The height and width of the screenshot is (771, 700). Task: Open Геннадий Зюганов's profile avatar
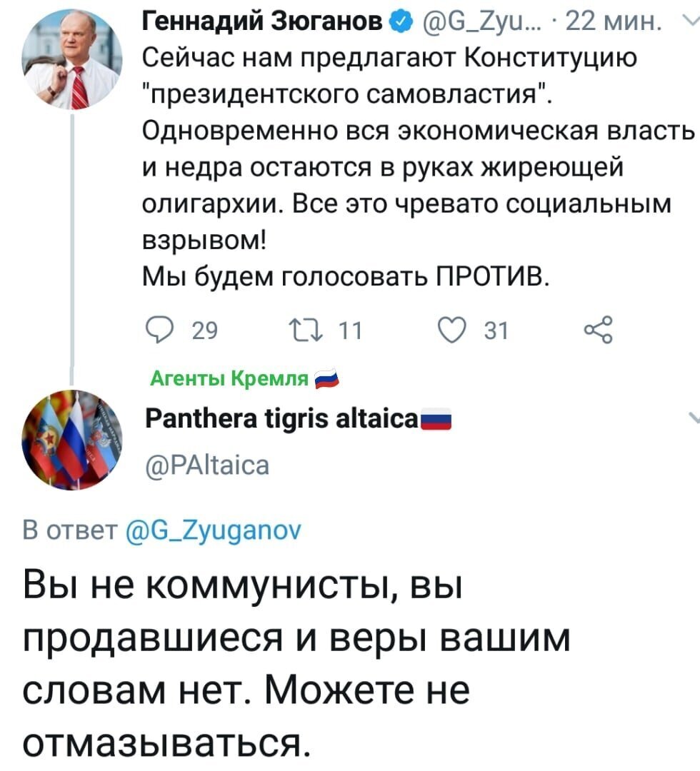click(72, 59)
